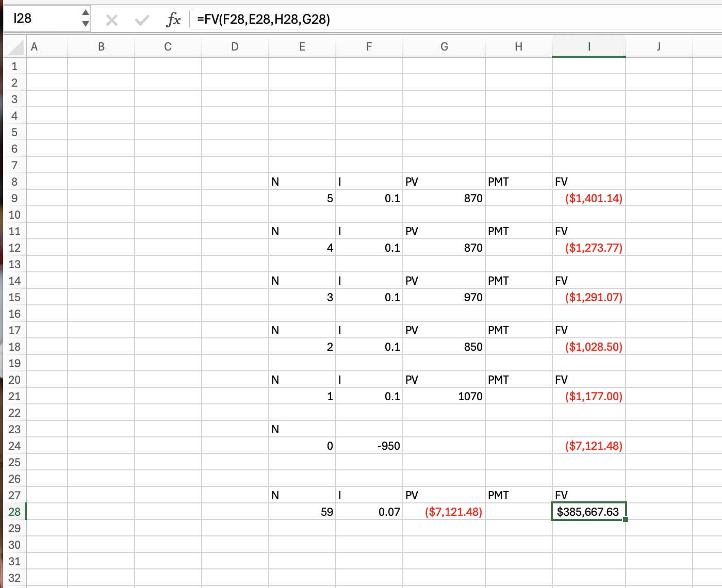The image size is (722, 588).
Task: Click cell with value $385,667.63
Action: click(588, 512)
